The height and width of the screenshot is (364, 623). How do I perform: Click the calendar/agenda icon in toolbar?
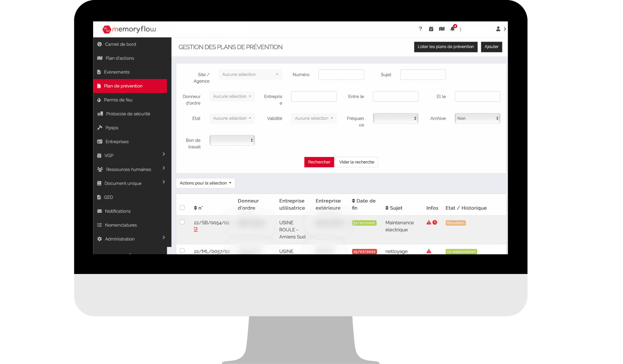[x=431, y=29]
